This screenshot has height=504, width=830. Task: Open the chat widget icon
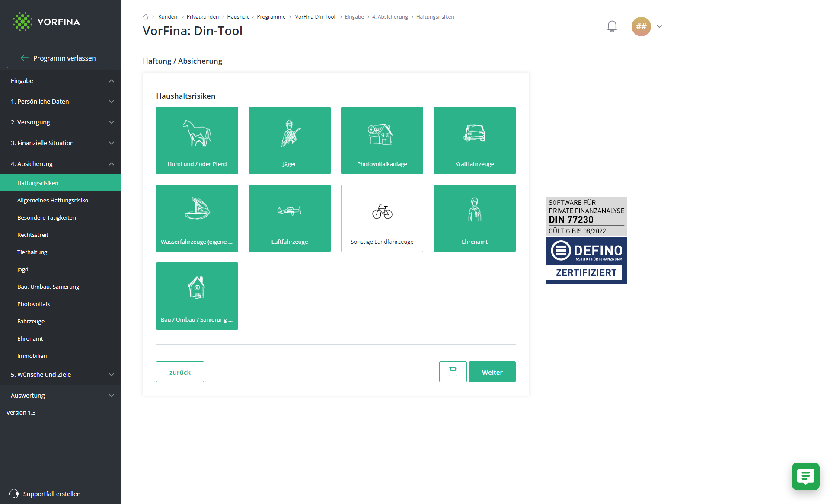(805, 476)
